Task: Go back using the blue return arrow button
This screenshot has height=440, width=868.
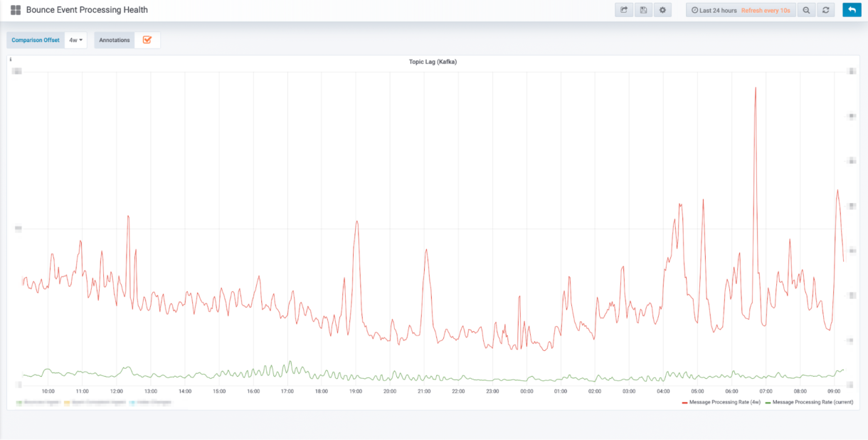Action: coord(851,10)
